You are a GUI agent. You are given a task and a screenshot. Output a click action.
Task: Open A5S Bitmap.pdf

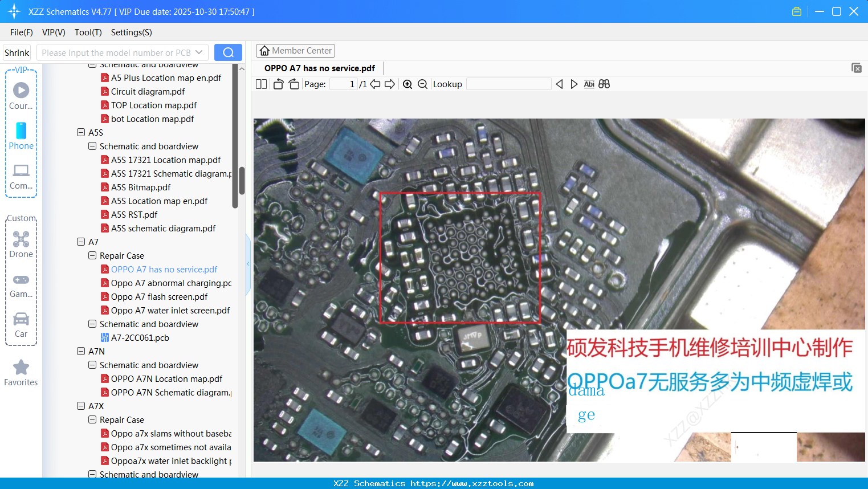[x=141, y=187]
